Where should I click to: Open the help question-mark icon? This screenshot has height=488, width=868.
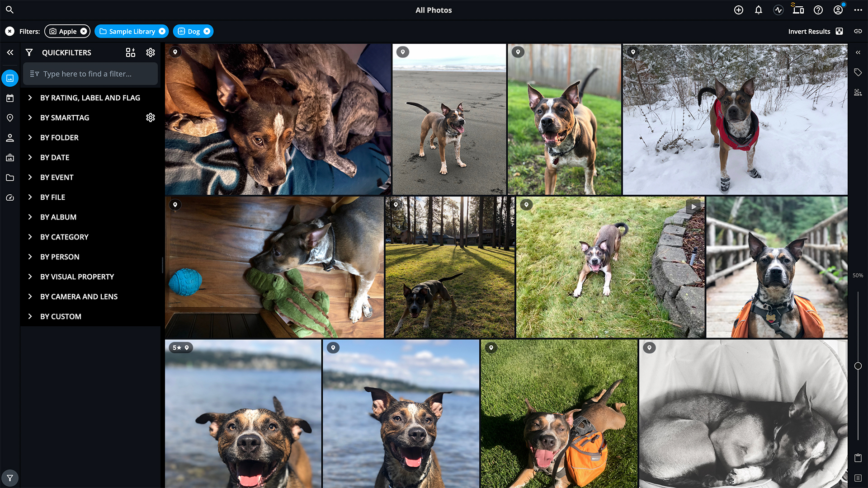pos(818,10)
